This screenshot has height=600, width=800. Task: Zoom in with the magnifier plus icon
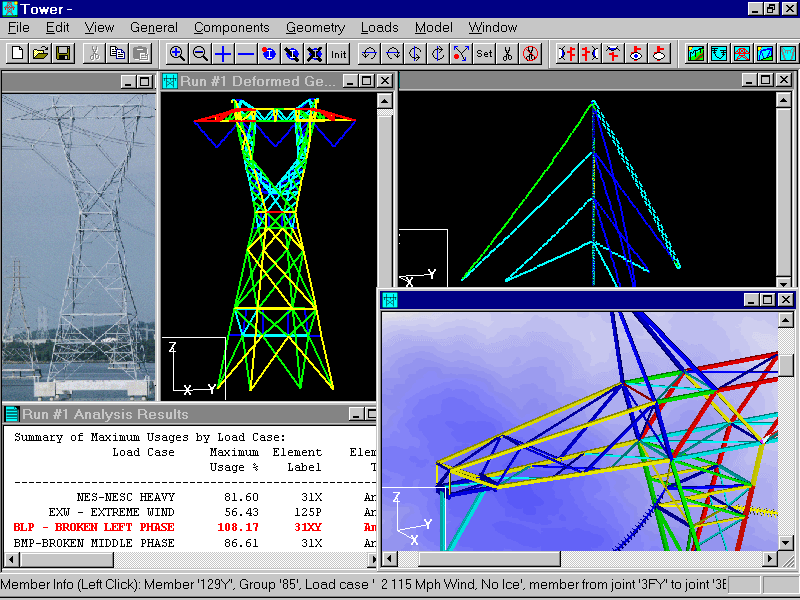point(177,53)
